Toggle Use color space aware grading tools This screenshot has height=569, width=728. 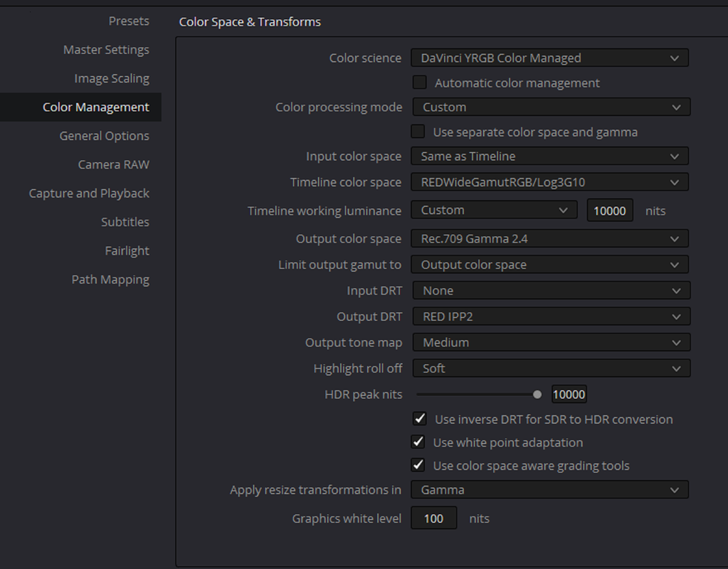(418, 465)
